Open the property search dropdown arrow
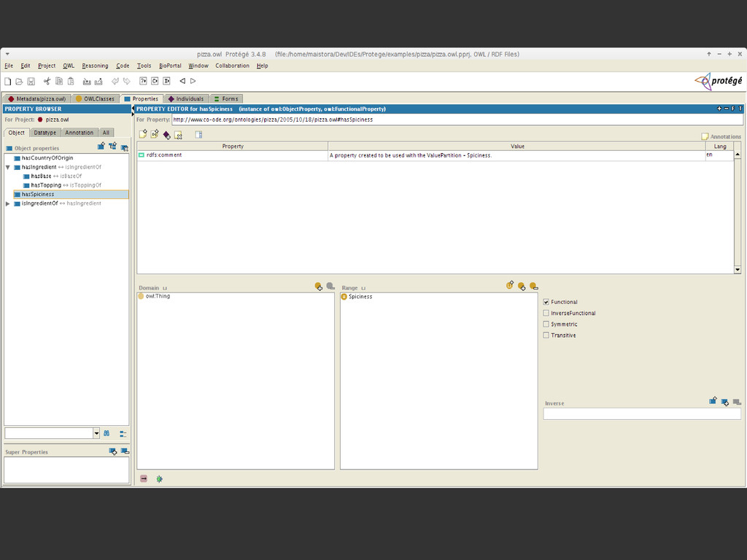 click(x=96, y=433)
